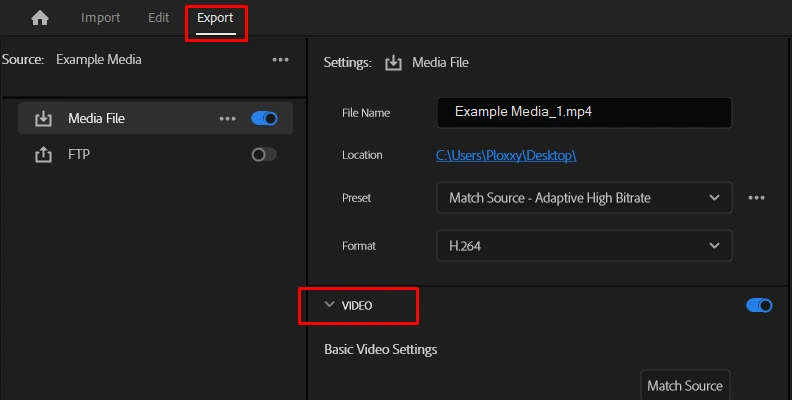Switch to the Import tab
Viewport: 792px width, 400px height.
pyautogui.click(x=101, y=18)
